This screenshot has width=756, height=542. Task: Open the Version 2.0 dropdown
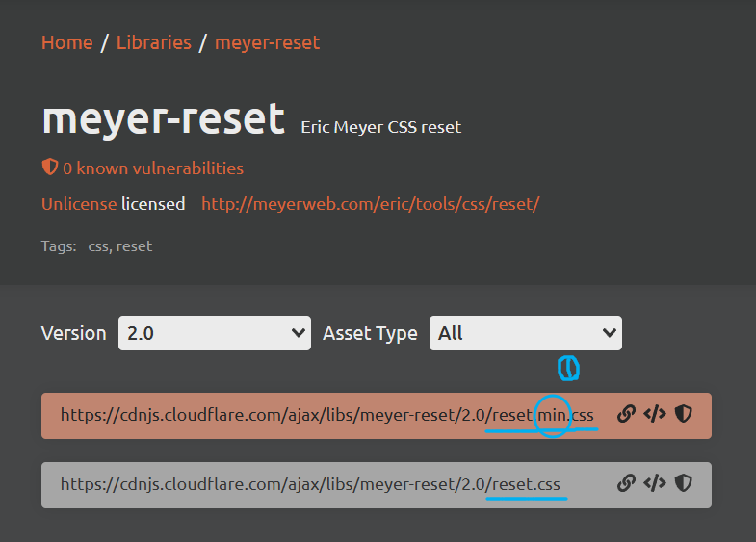point(215,333)
